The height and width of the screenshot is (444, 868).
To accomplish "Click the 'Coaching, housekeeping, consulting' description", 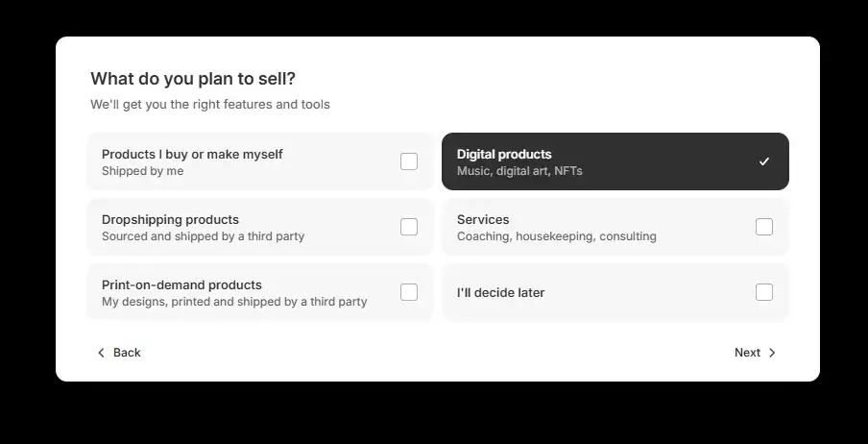I will (x=556, y=236).
